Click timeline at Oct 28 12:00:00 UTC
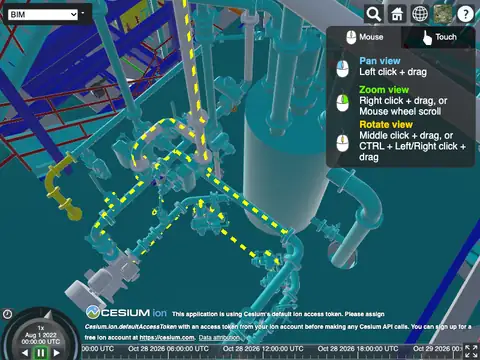The width and height of the screenshot is (480, 360). pyautogui.click(x=263, y=349)
